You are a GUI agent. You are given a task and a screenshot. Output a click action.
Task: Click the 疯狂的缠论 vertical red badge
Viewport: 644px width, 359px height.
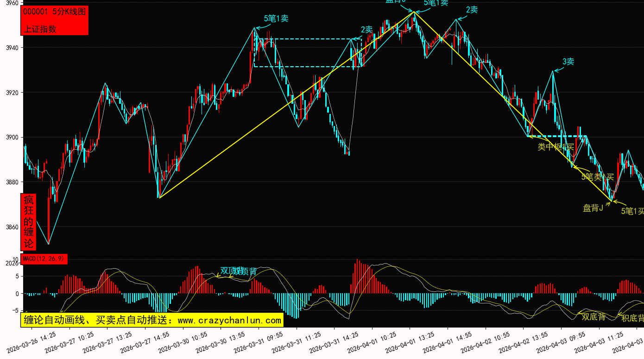pyautogui.click(x=29, y=222)
